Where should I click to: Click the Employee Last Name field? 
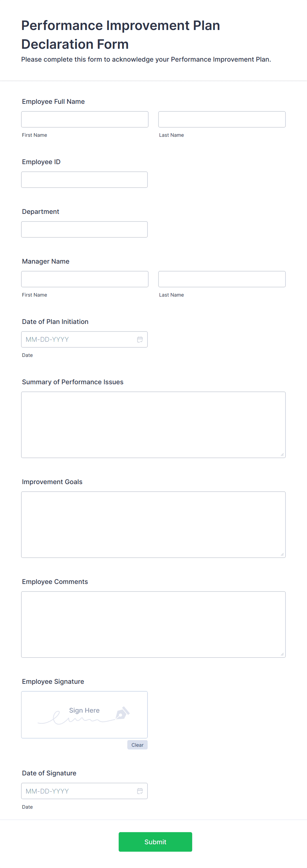[222, 119]
